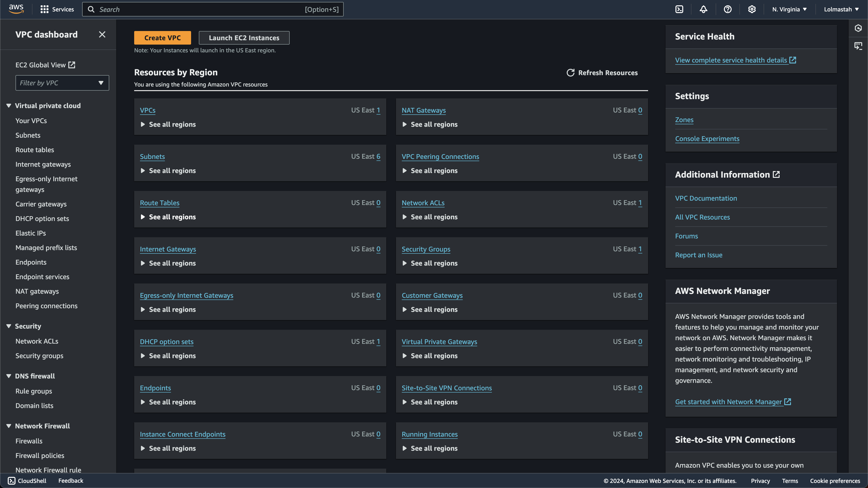Collapse the Virtual private cloud section
This screenshot has height=488, width=868.
pos(9,106)
